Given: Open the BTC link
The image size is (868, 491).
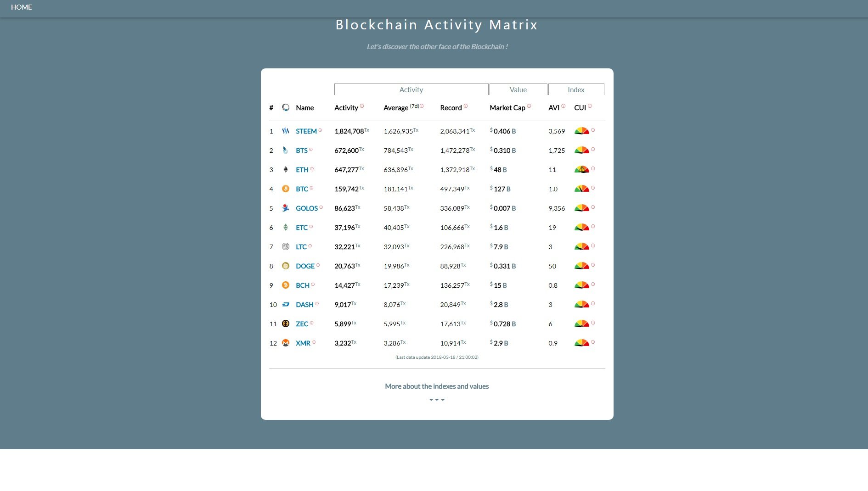Looking at the screenshot, I should point(302,189).
